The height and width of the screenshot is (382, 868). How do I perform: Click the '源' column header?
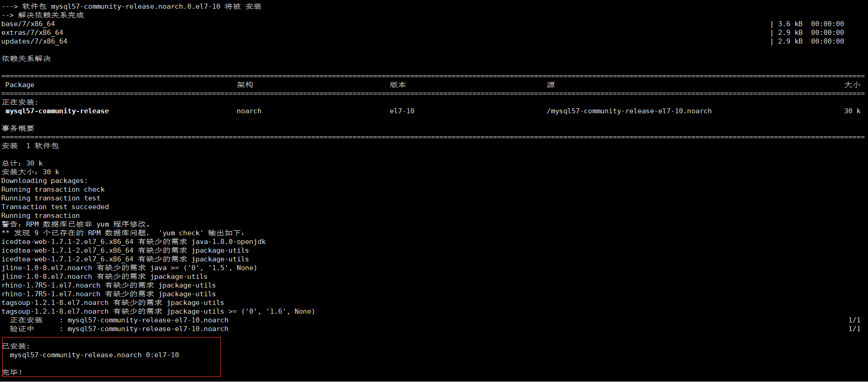tap(551, 85)
